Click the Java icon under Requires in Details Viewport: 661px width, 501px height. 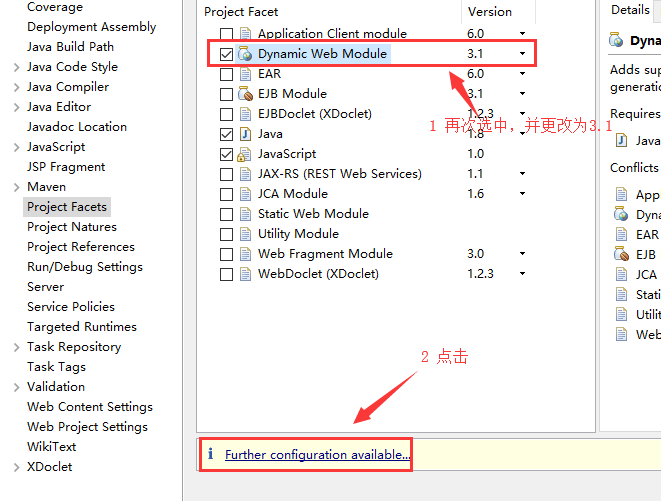[x=621, y=140]
